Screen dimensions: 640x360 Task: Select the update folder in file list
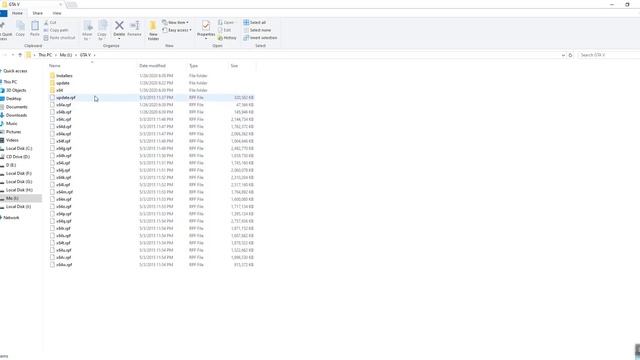[62, 83]
